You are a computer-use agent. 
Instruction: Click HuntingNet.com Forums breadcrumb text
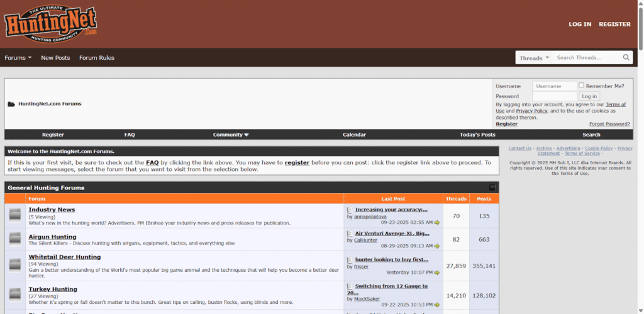tap(50, 104)
